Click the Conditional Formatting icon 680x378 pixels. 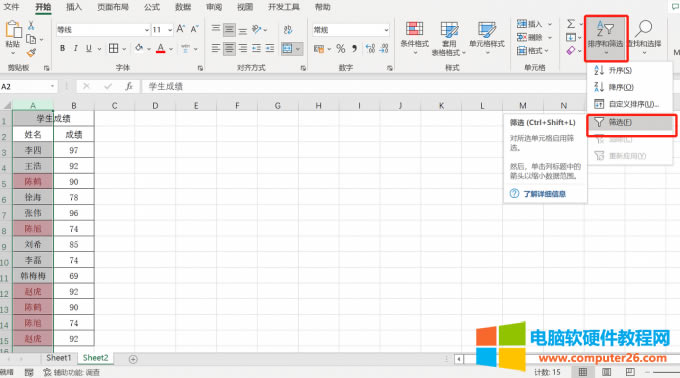pos(414,29)
